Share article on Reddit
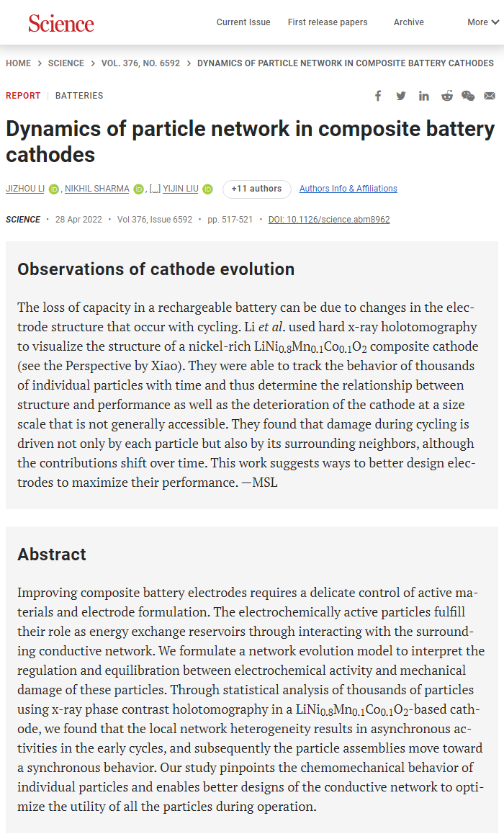The width and height of the screenshot is (504, 839). coord(447,96)
